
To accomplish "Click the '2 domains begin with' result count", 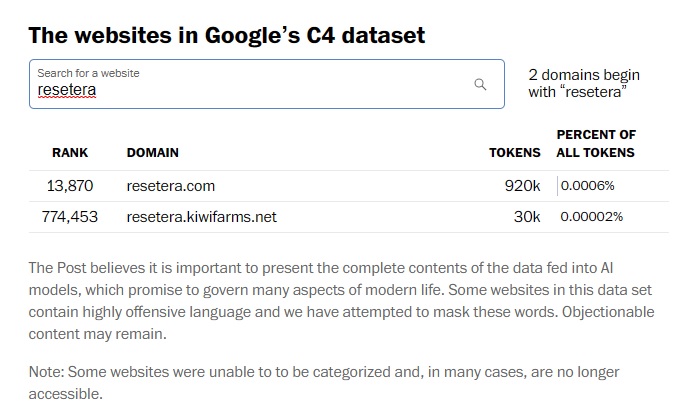I will pos(584,83).
